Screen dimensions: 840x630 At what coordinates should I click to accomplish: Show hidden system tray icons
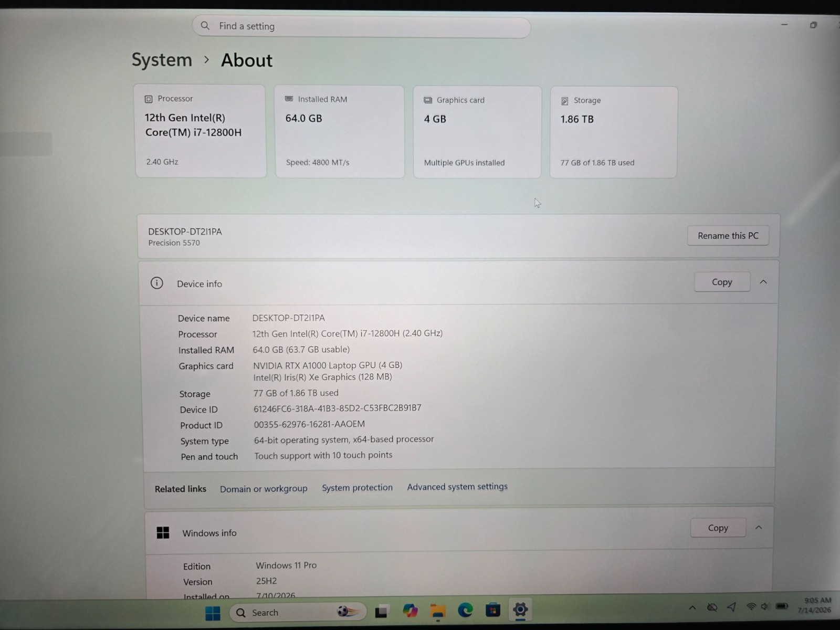692,607
